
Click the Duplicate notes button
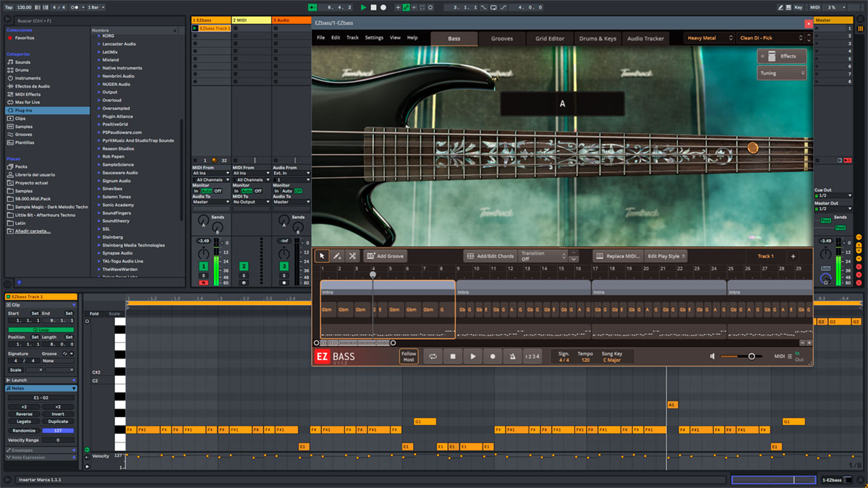pyautogui.click(x=58, y=421)
